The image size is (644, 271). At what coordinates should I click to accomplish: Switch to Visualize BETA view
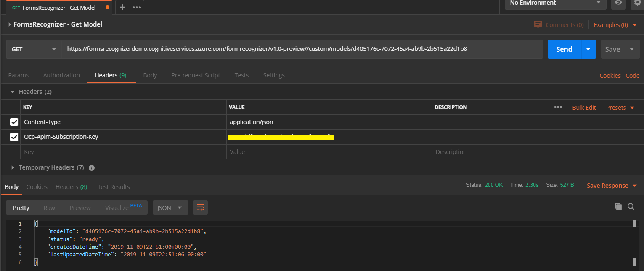point(124,207)
